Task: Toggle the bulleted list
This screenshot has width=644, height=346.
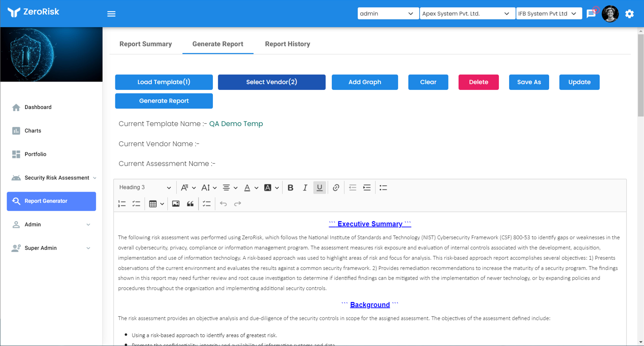Action: pos(383,188)
